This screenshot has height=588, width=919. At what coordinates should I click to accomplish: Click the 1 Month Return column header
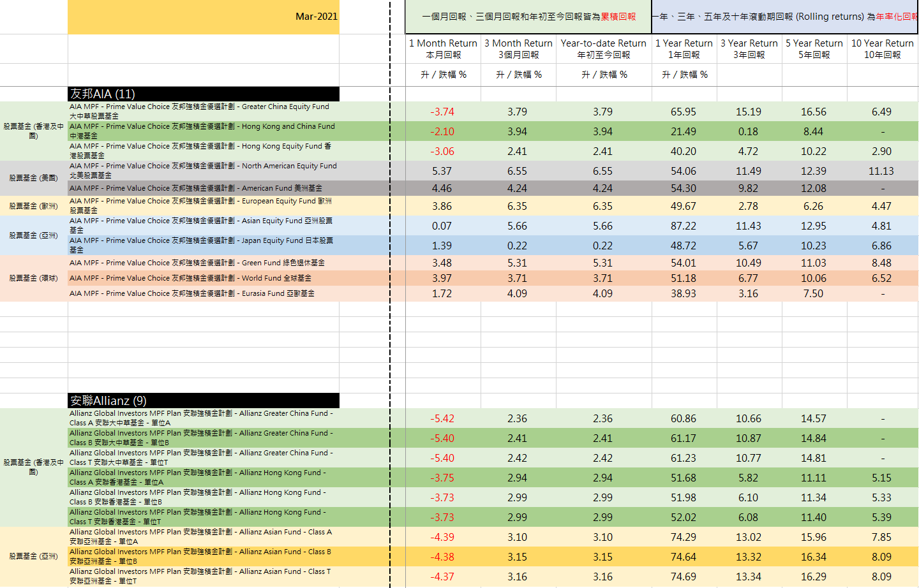[x=443, y=48]
